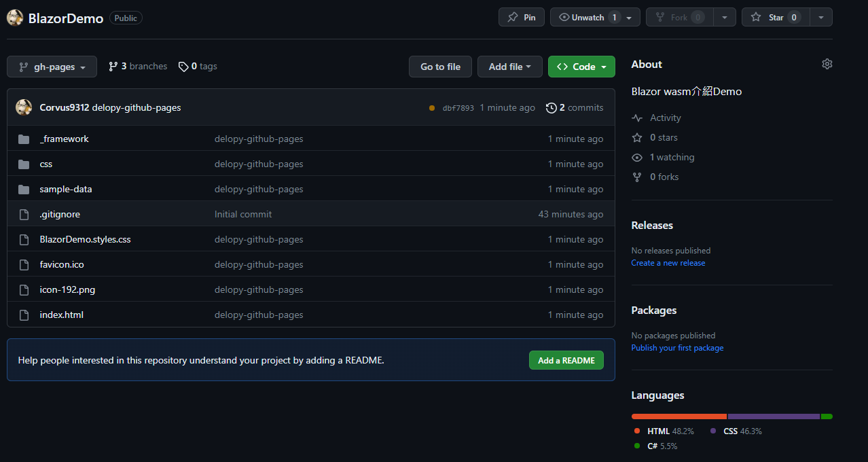Open the _framework folder
This screenshot has width=868, height=462.
point(65,139)
